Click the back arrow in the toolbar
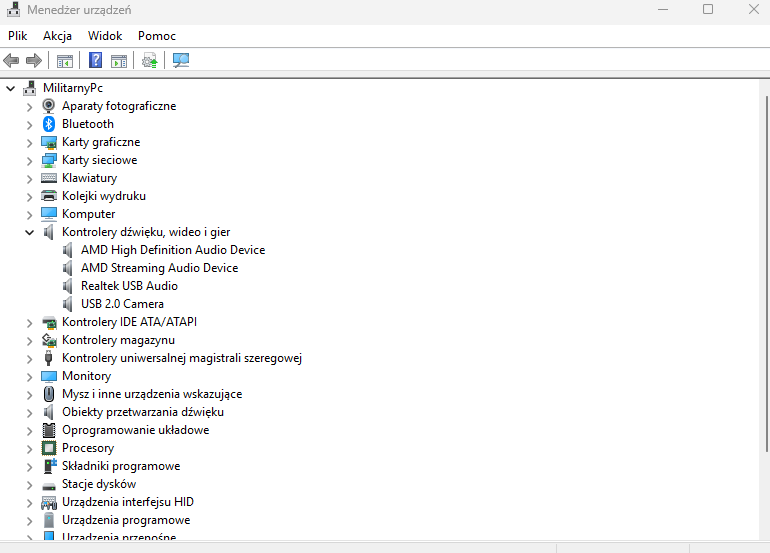Image resolution: width=770 pixels, height=553 pixels. 12,61
